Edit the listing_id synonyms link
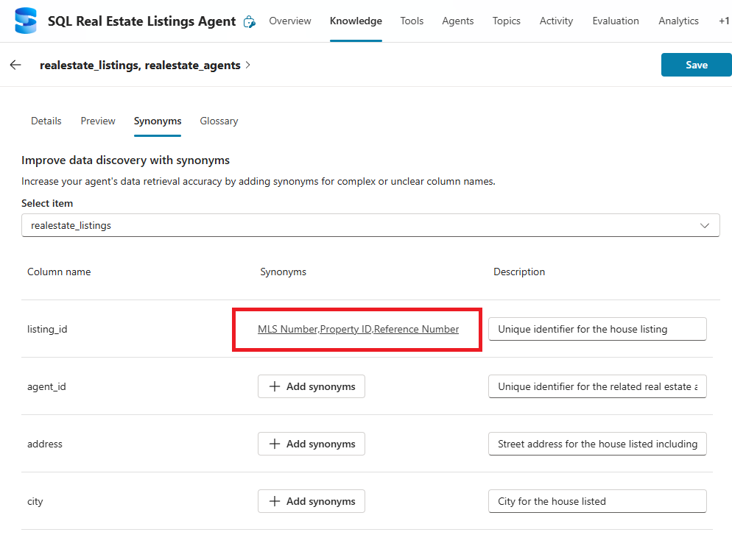Image resolution: width=732 pixels, height=560 pixels. point(358,329)
